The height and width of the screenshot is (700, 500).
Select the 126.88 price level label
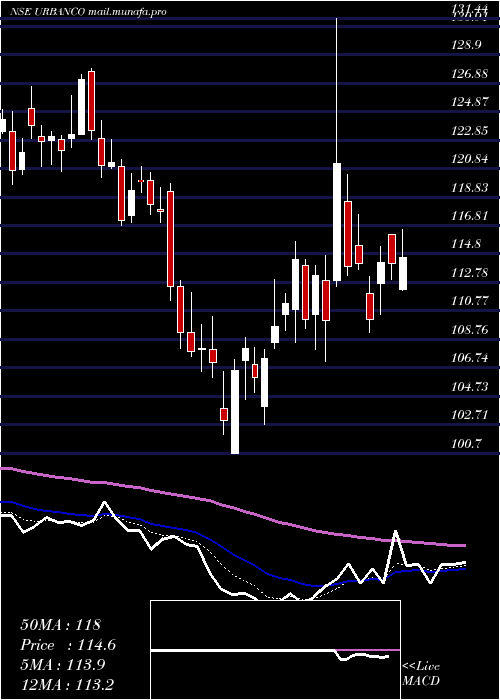pyautogui.click(x=469, y=74)
